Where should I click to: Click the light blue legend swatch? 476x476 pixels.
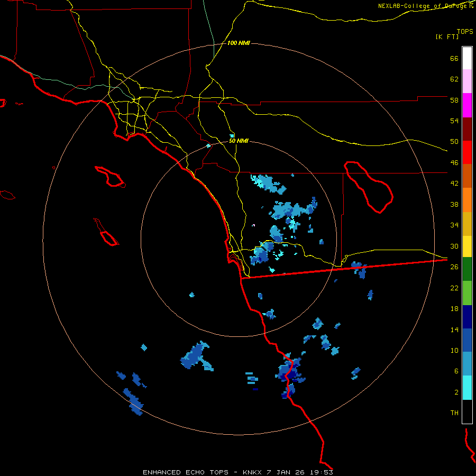(x=467, y=364)
